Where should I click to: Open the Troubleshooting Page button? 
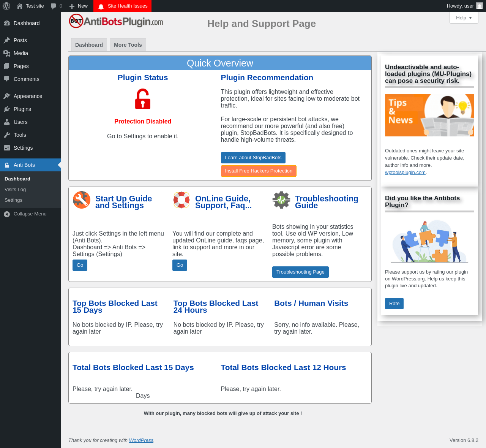300,272
